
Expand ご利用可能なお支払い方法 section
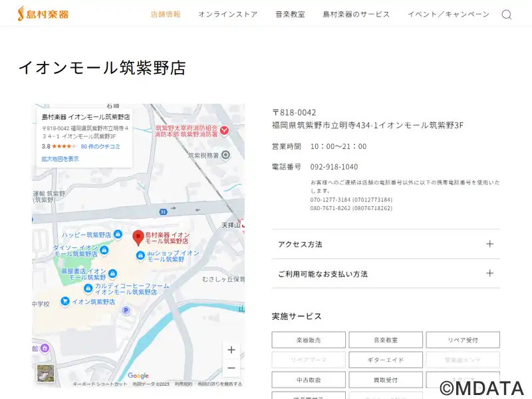386,273
